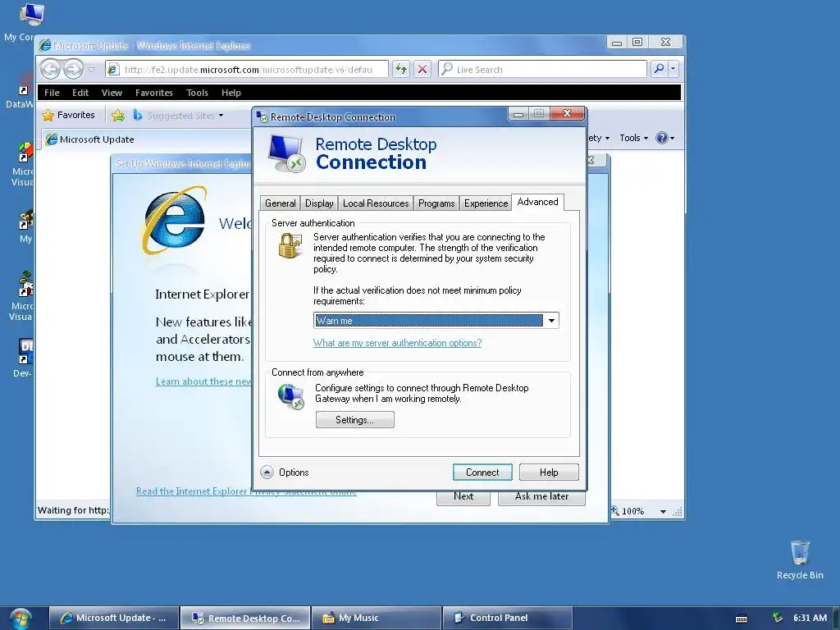Open server authentication options help link
The image size is (840, 630).
click(x=398, y=343)
